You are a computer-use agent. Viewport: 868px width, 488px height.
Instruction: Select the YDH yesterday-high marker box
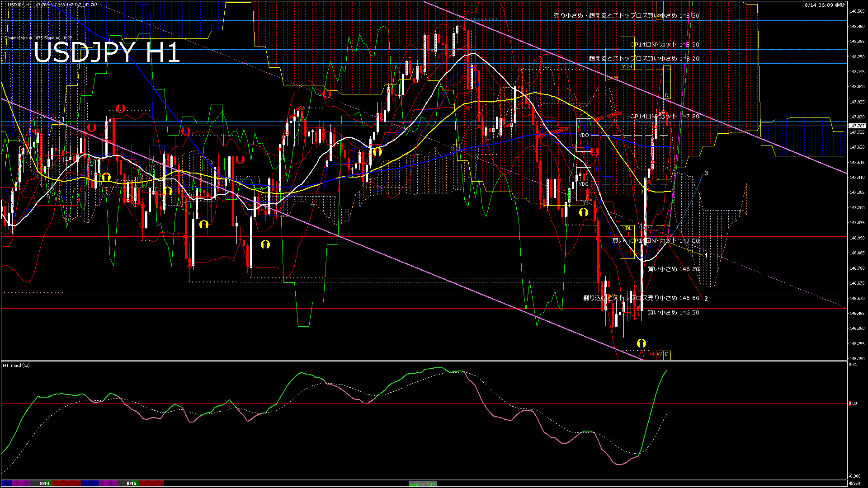click(627, 67)
